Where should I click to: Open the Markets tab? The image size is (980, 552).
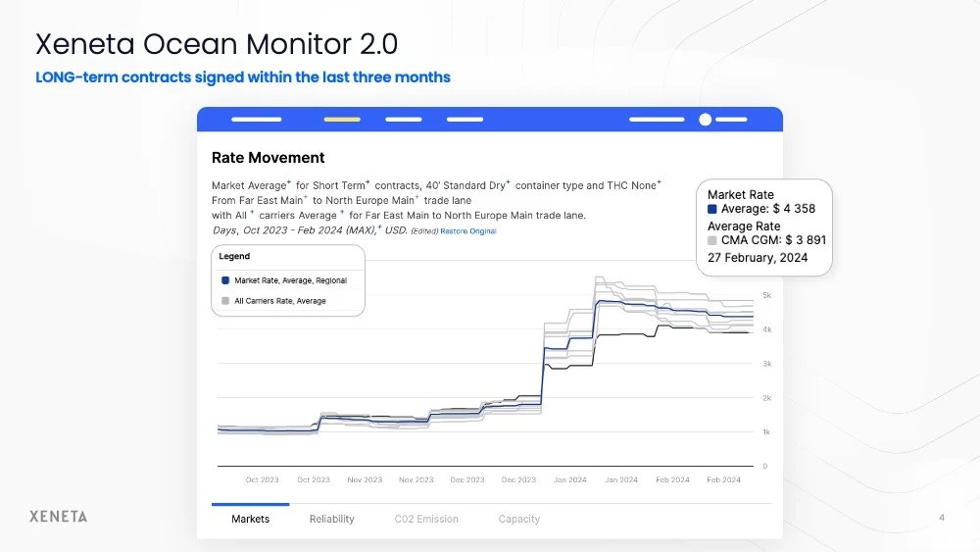pos(250,519)
